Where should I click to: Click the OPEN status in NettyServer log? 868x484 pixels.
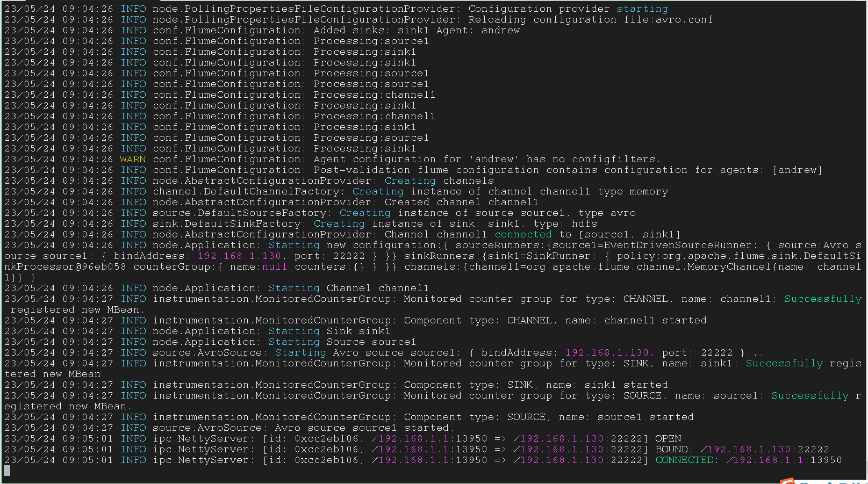(x=668, y=438)
